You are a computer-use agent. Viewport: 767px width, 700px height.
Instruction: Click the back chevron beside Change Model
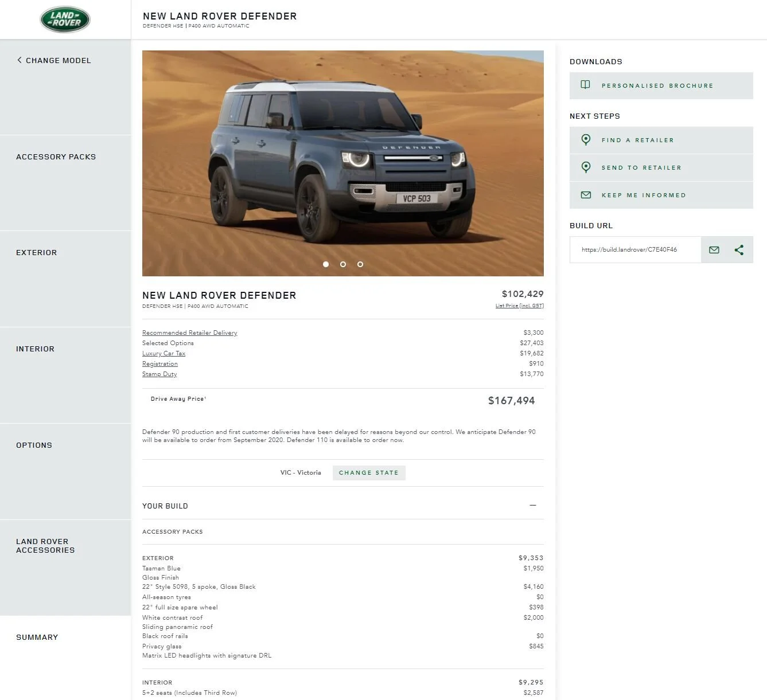pos(20,60)
